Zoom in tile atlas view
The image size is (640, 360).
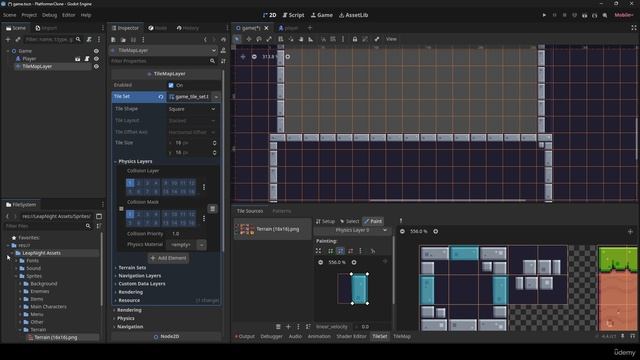[x=436, y=231]
